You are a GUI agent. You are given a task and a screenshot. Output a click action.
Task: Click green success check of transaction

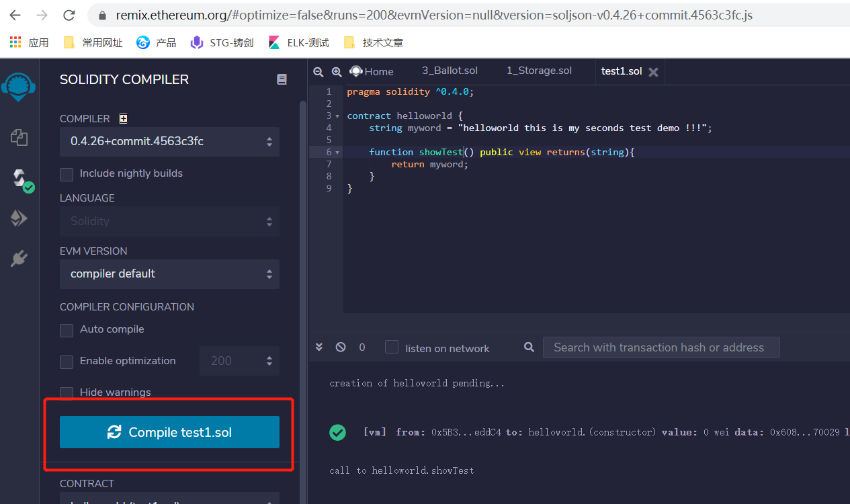coord(338,432)
